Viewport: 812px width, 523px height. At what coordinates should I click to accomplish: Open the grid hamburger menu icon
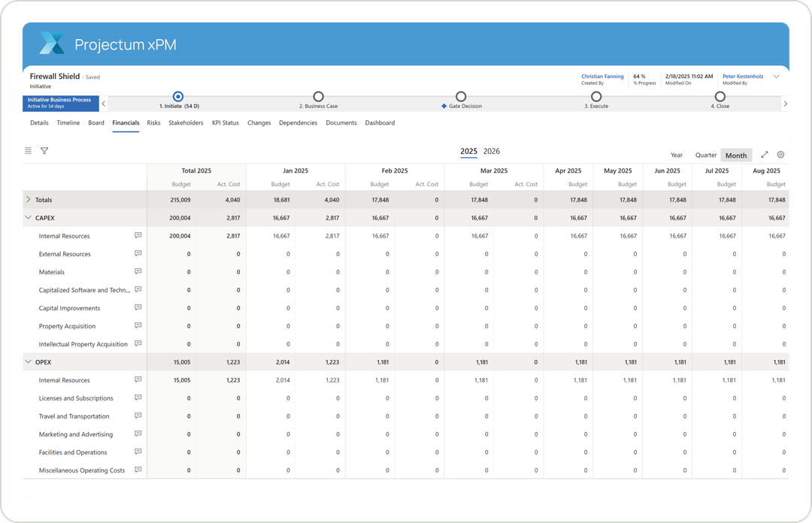coord(28,150)
